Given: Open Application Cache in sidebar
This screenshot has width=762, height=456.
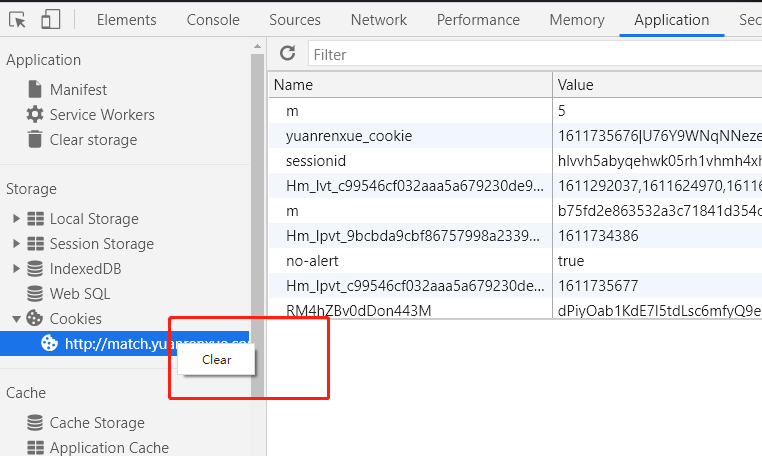Looking at the screenshot, I should coord(109,447).
